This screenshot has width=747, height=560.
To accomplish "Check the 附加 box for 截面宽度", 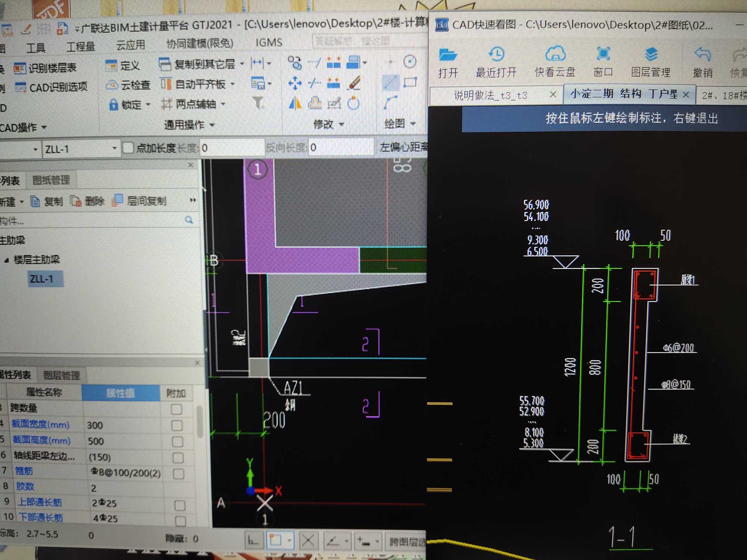I will pos(177,425).
